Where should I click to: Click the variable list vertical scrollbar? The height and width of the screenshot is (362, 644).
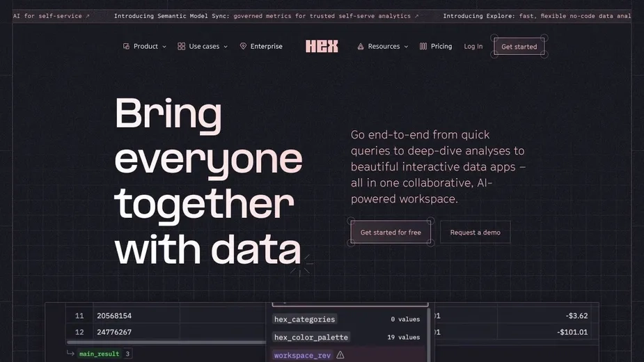[x=429, y=335]
